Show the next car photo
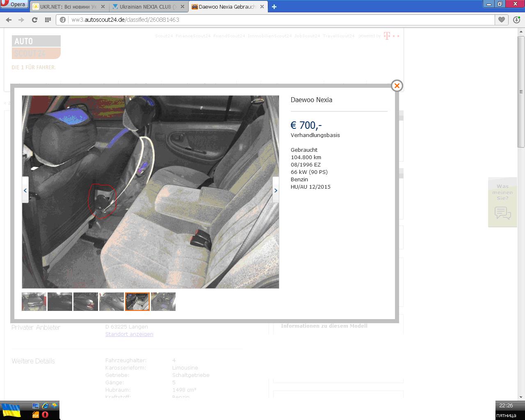This screenshot has height=420, width=525. coord(276,190)
